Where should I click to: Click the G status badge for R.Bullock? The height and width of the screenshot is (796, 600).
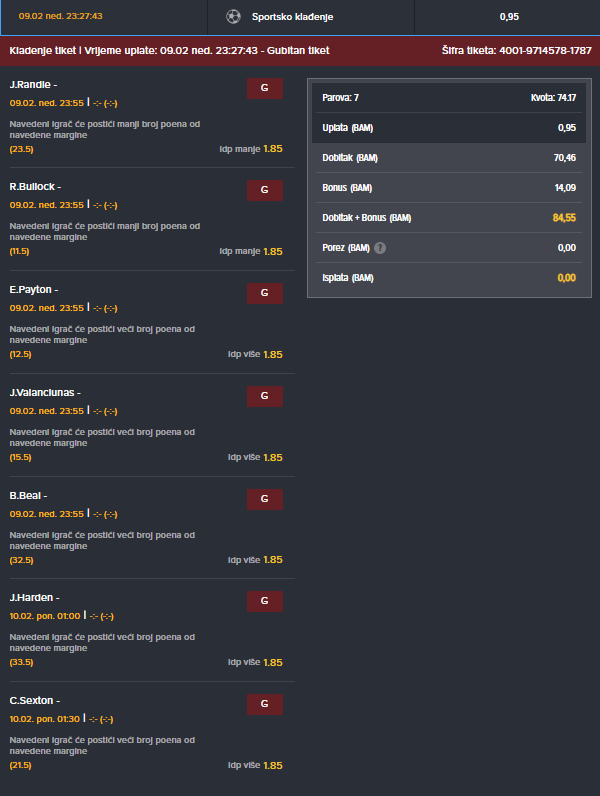click(265, 190)
